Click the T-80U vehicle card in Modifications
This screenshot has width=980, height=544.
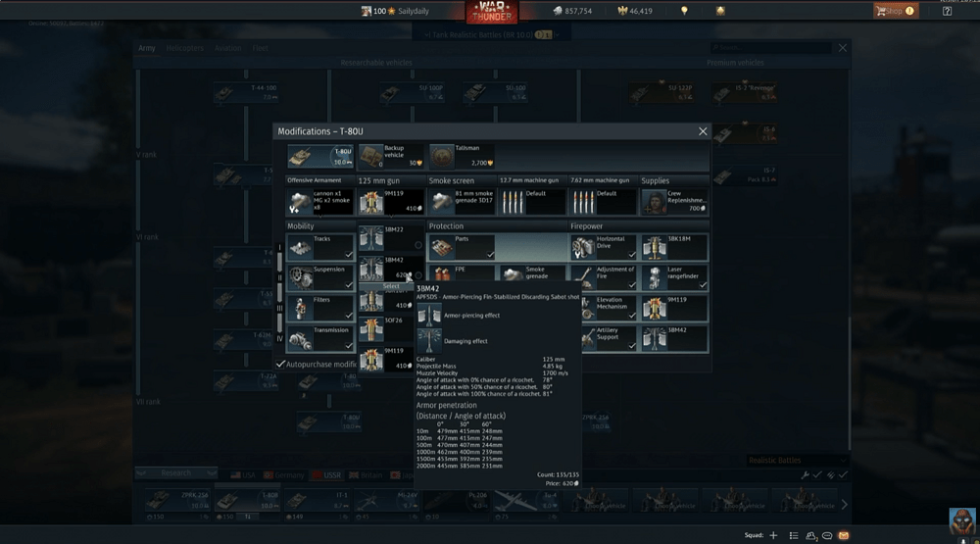(320, 156)
